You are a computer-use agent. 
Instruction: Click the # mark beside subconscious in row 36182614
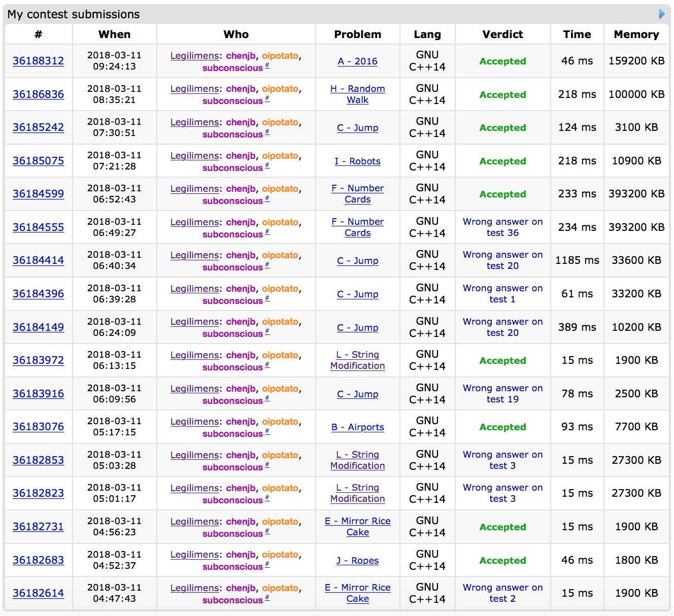[267, 598]
